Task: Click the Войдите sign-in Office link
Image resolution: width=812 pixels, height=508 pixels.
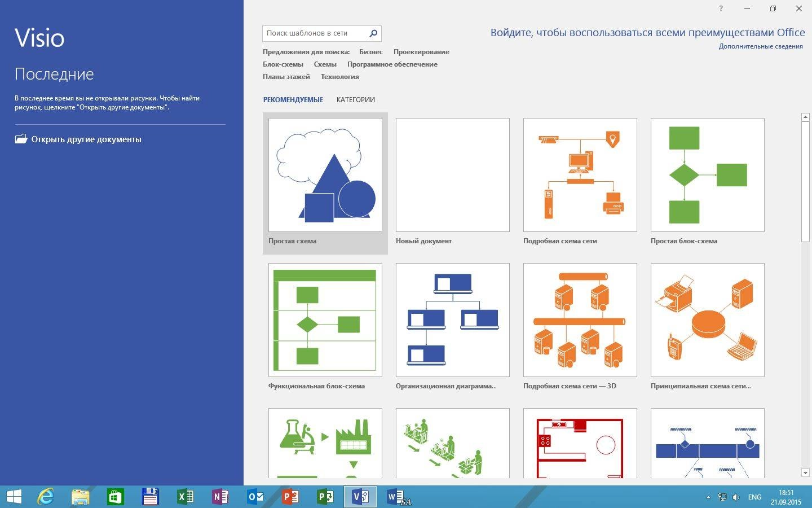Action: pos(648,33)
